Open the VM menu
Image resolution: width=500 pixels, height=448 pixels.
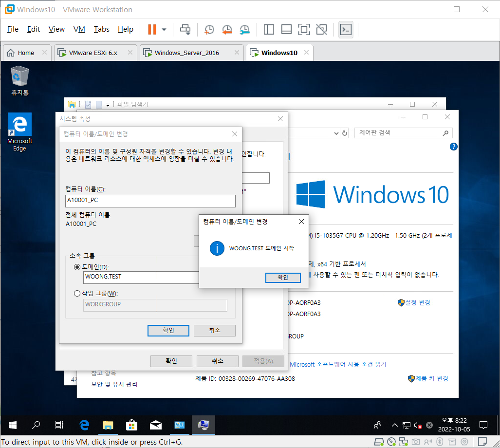point(79,29)
